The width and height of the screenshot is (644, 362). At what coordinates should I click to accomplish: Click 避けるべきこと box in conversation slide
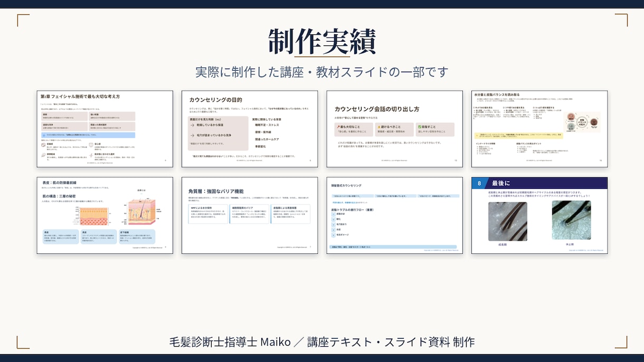(x=394, y=129)
